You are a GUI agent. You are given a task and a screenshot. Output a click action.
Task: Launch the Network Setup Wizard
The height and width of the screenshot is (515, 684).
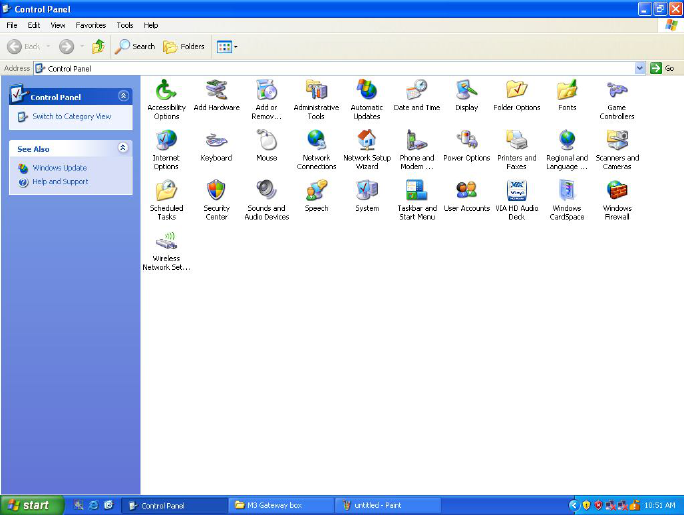coord(367,150)
